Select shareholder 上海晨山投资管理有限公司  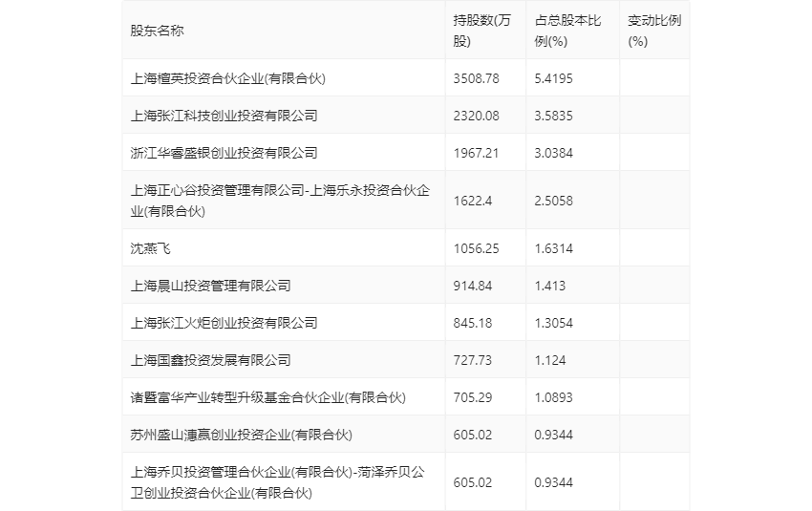point(210,286)
